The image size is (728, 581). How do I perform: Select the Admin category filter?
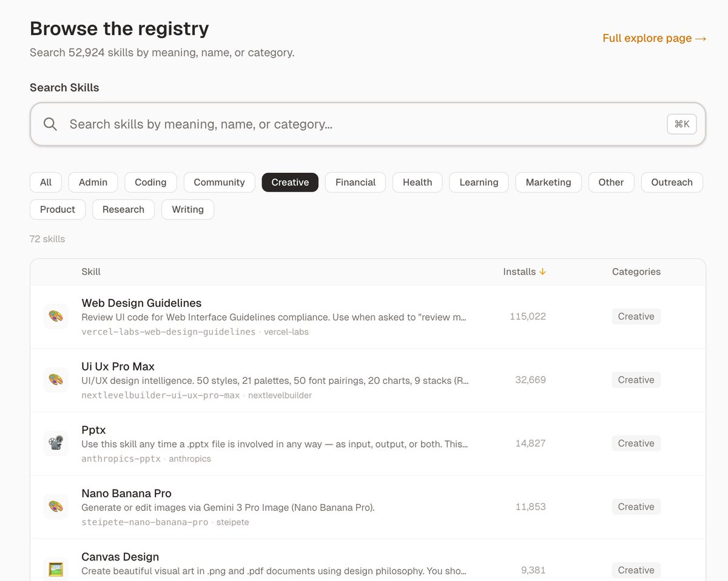93,183
